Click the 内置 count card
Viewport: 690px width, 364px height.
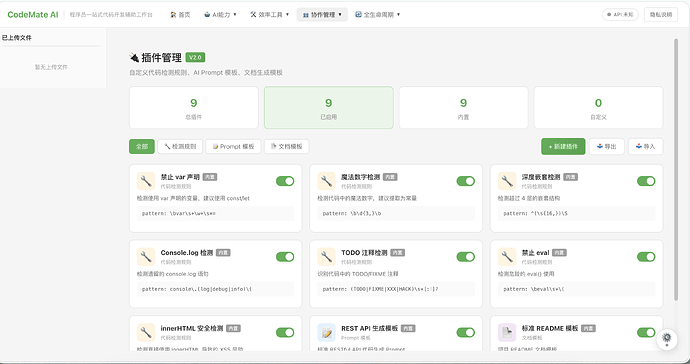point(463,108)
